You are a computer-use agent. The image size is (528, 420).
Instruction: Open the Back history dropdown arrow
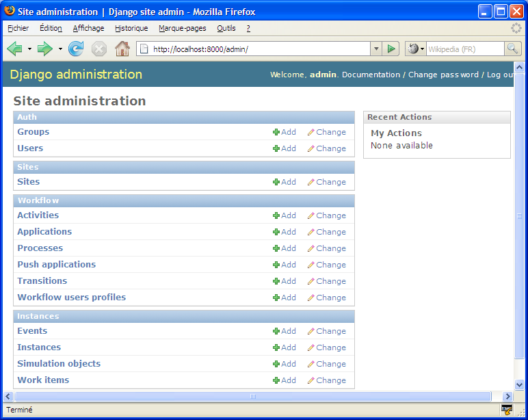(x=29, y=49)
